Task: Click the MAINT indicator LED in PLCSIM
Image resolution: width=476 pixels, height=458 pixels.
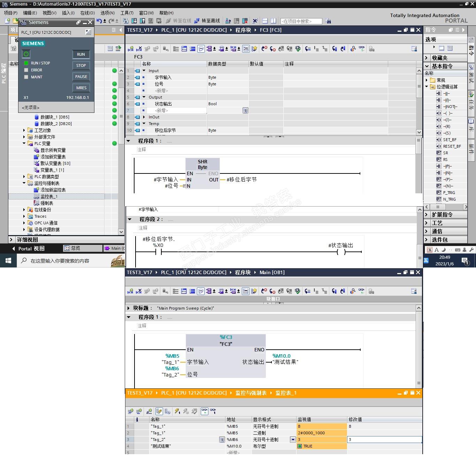Action: point(26,77)
